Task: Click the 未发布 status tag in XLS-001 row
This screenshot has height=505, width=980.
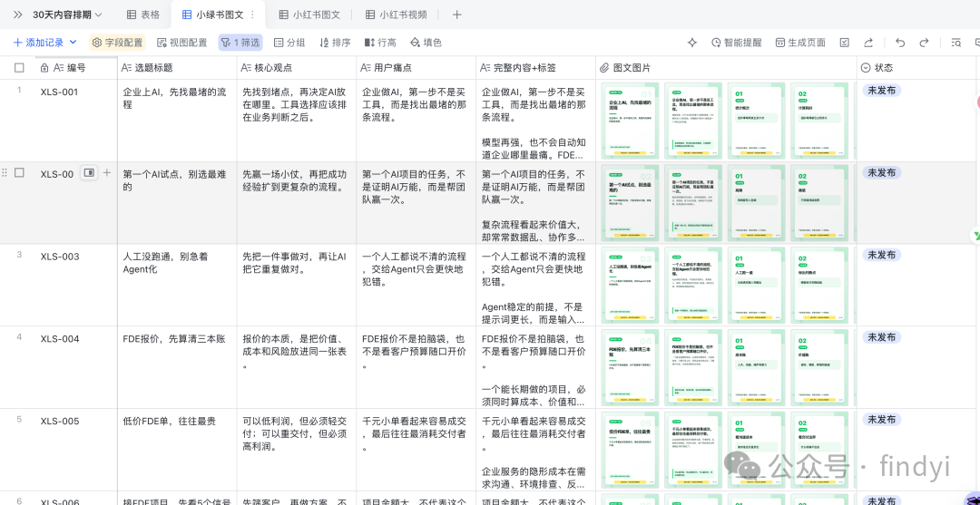Action: (x=881, y=91)
